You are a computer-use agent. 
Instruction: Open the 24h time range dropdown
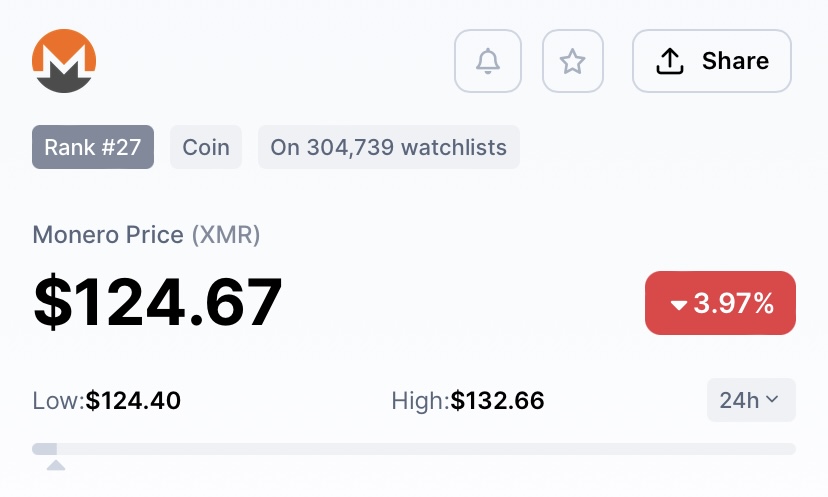(x=750, y=400)
